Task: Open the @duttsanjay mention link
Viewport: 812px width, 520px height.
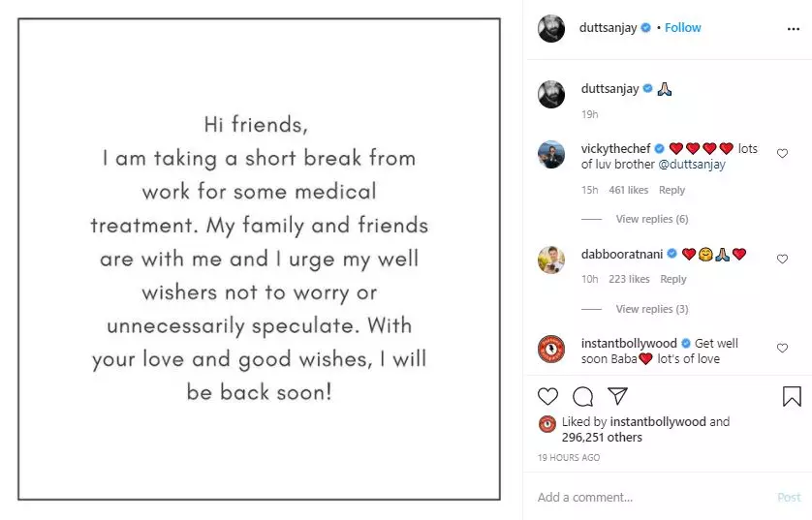Action: (692, 165)
